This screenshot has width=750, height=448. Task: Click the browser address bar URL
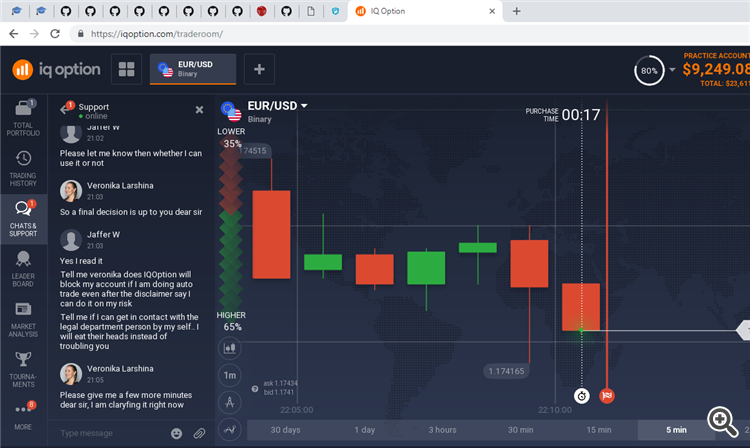tap(156, 34)
